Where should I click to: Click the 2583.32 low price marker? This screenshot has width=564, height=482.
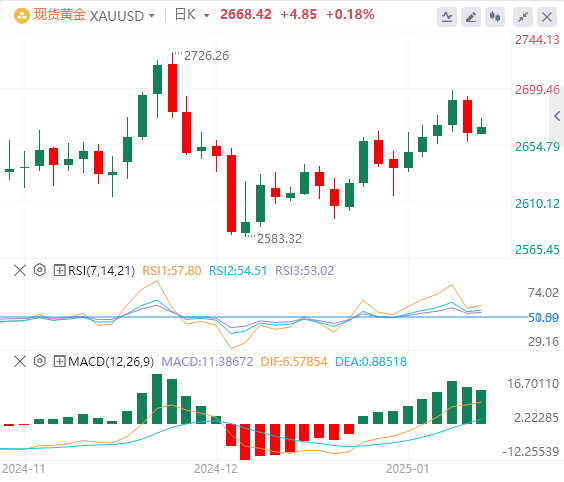[279, 239]
